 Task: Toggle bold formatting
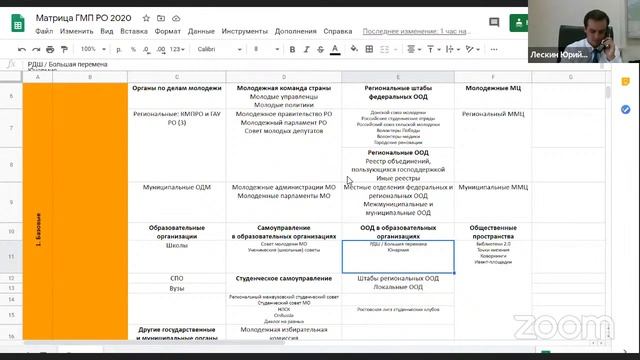pyautogui.click(x=292, y=49)
